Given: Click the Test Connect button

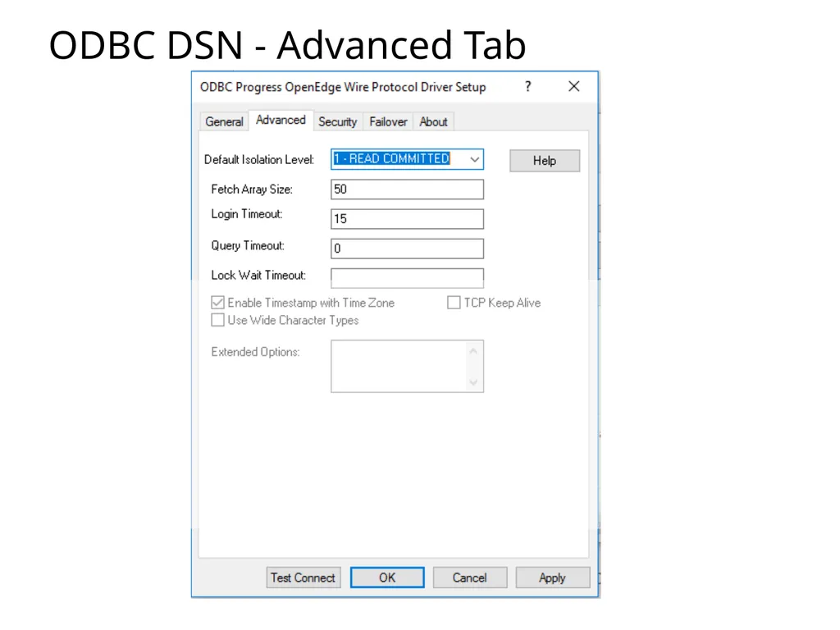Looking at the screenshot, I should click(304, 577).
